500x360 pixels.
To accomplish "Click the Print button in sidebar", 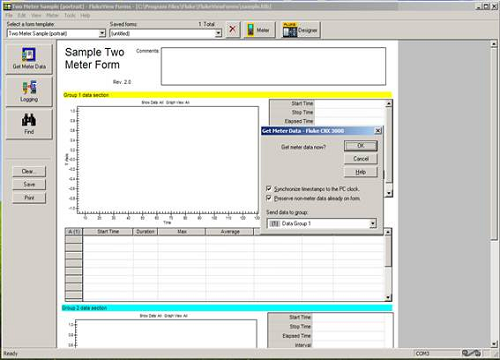I will (29, 198).
